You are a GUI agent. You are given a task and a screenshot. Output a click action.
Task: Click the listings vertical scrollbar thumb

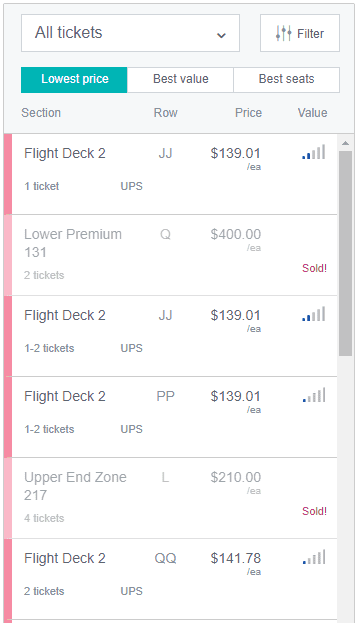(345, 253)
